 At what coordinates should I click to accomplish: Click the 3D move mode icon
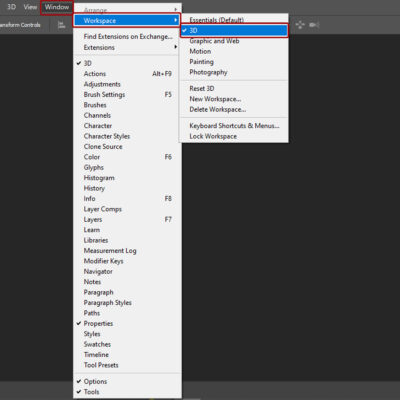click(300, 25)
